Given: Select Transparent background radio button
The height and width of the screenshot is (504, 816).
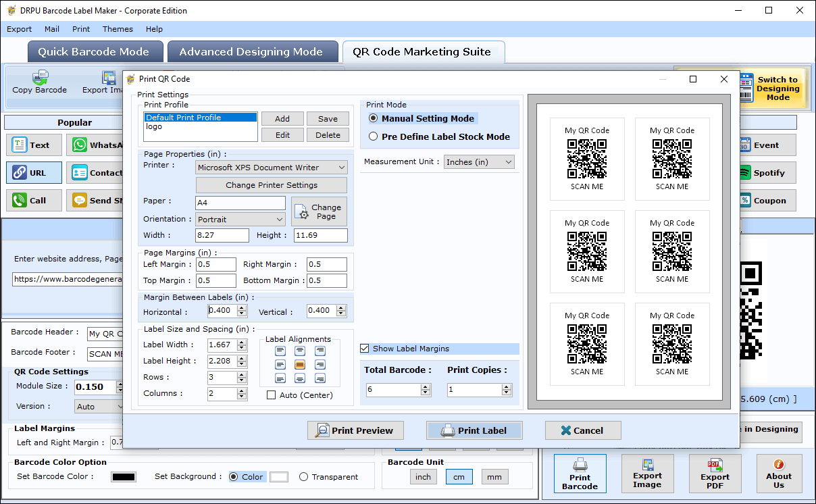Looking at the screenshot, I should [x=303, y=476].
